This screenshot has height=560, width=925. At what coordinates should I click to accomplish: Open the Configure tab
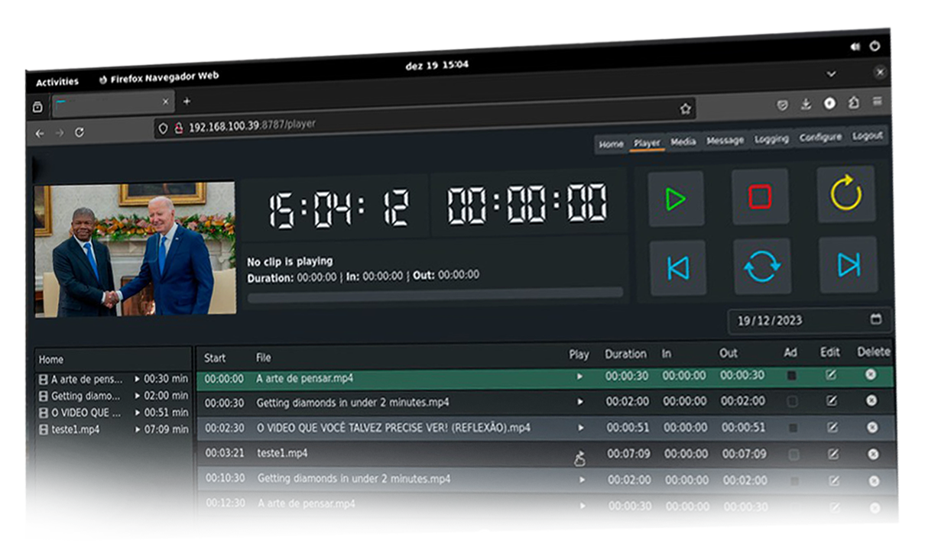tap(820, 138)
